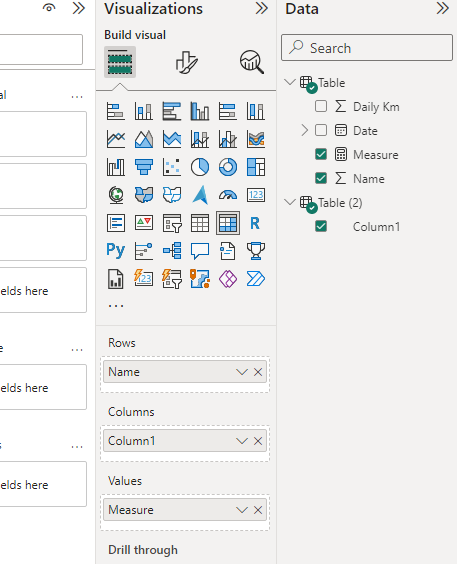Select the donut chart visual

[x=228, y=167]
